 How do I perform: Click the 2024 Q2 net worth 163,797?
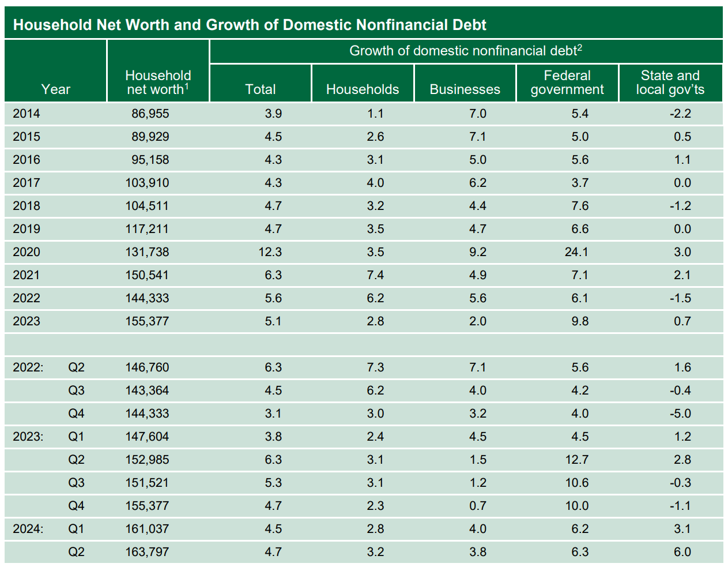147,552
